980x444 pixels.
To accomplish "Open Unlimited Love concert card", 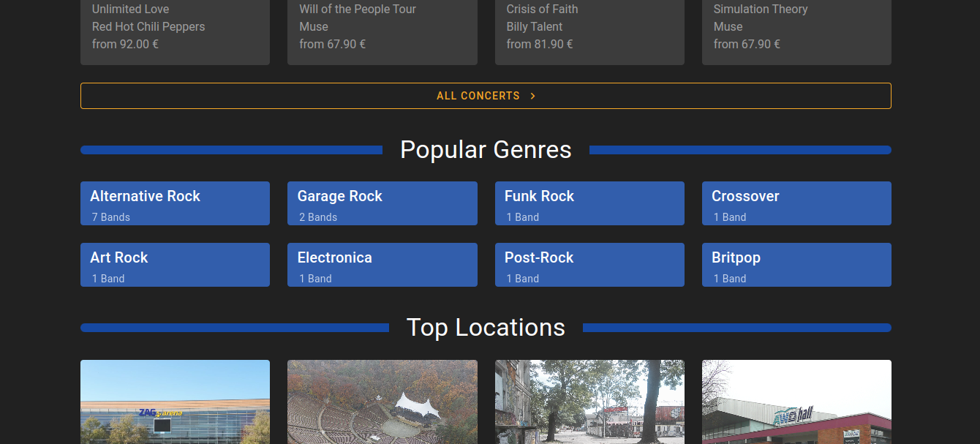I will click(175, 29).
